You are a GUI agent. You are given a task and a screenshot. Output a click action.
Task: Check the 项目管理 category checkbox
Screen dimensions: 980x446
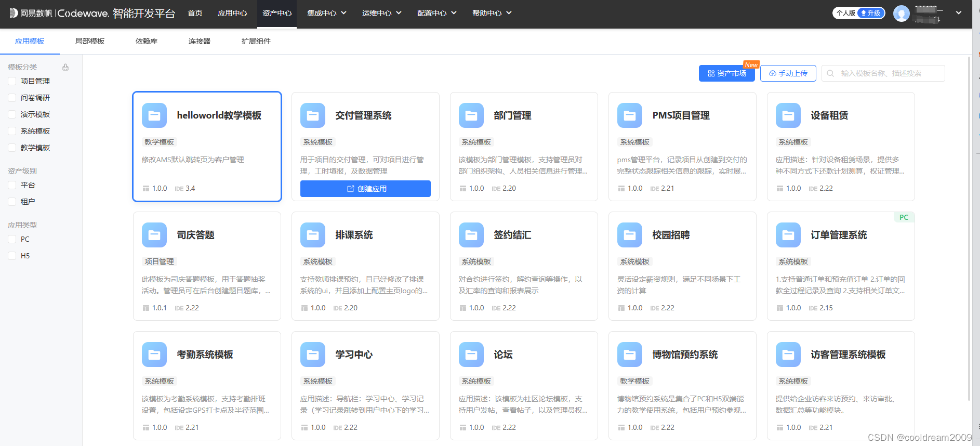[x=12, y=81]
